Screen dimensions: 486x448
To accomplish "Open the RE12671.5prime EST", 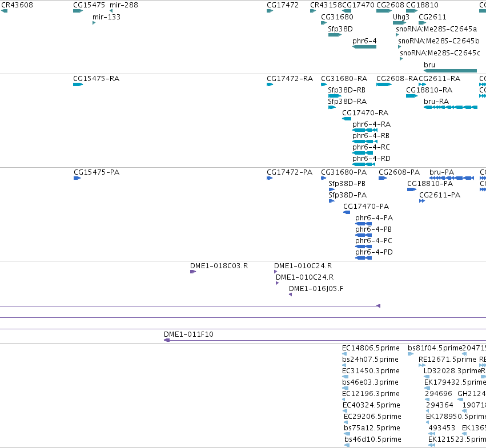I will [422, 365].
